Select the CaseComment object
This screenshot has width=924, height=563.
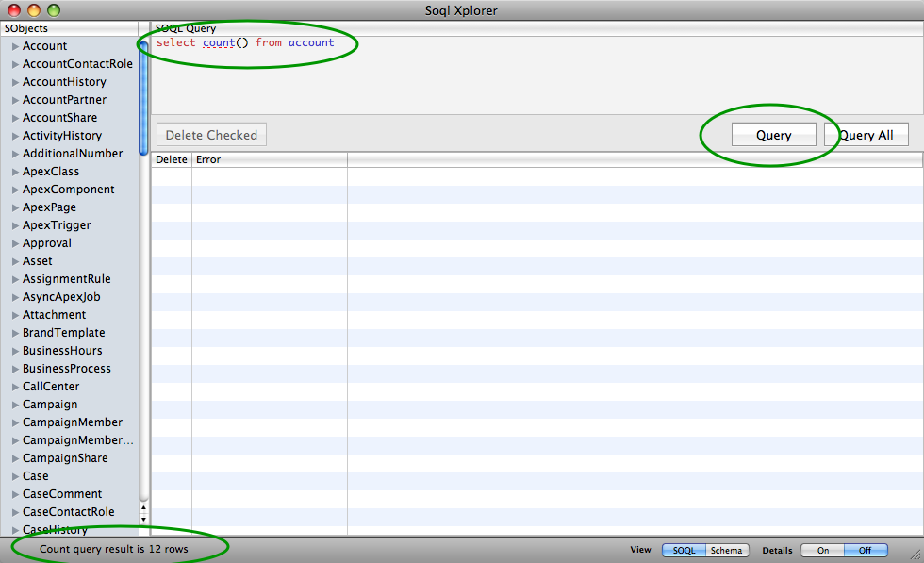click(x=62, y=494)
